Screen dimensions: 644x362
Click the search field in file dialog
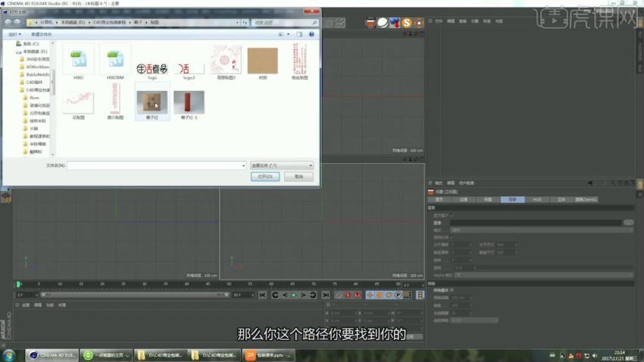285,23
